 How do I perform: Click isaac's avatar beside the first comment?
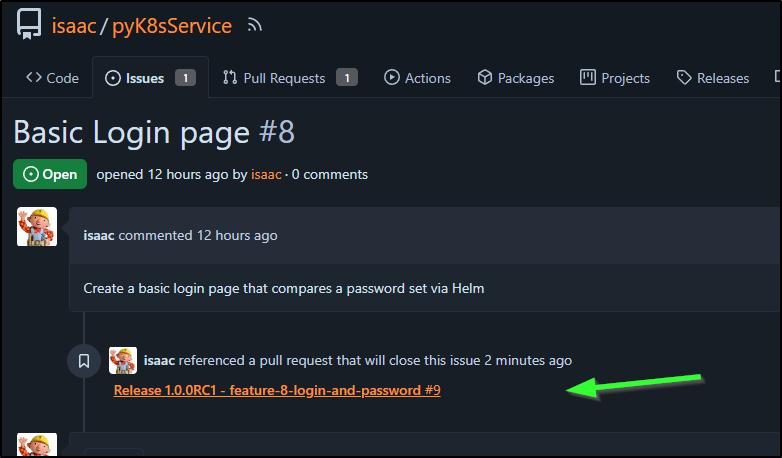point(37,227)
